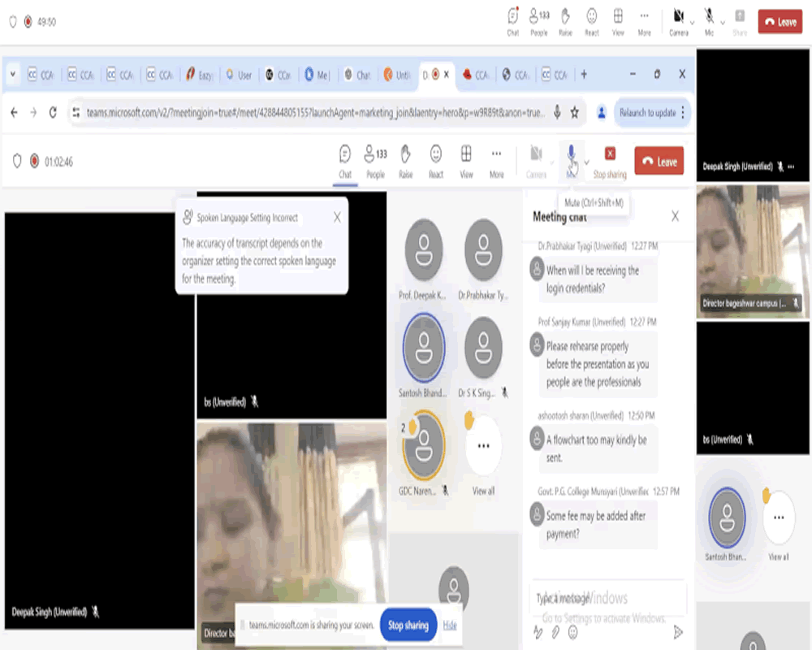Screen dimensions: 812x650
Task: Bookmark page with the star icon
Action: pyautogui.click(x=574, y=113)
